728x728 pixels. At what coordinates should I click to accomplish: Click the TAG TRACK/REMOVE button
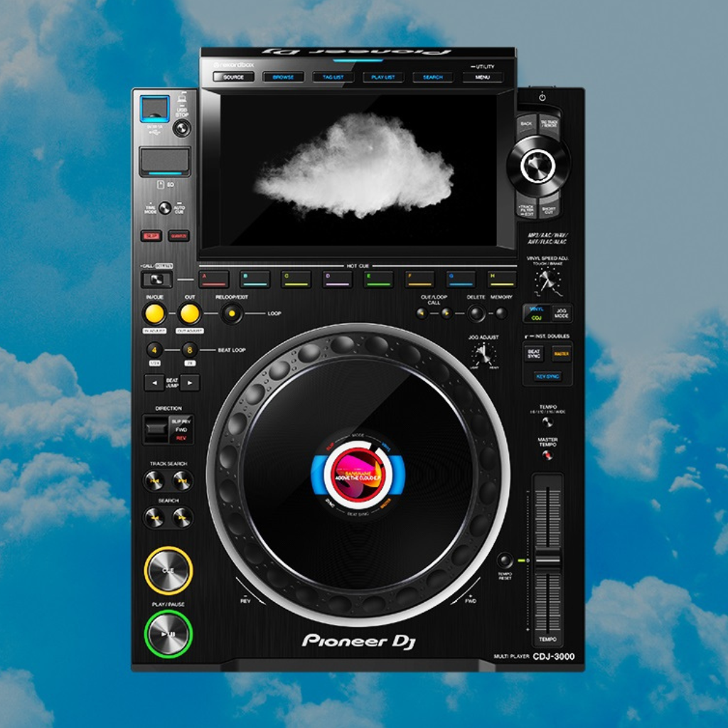(x=550, y=124)
